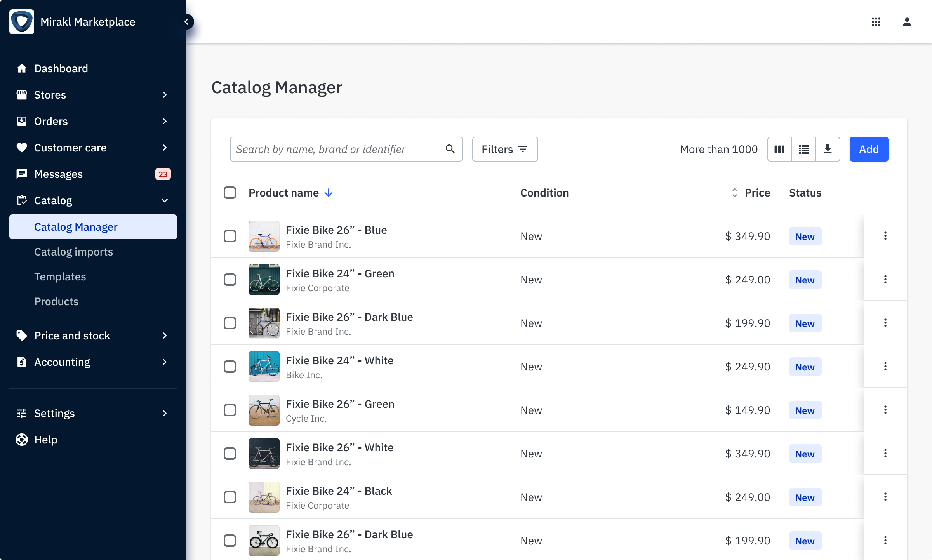The height and width of the screenshot is (560, 932).
Task: Collapse sidebar with the arrow button
Action: 187,22
